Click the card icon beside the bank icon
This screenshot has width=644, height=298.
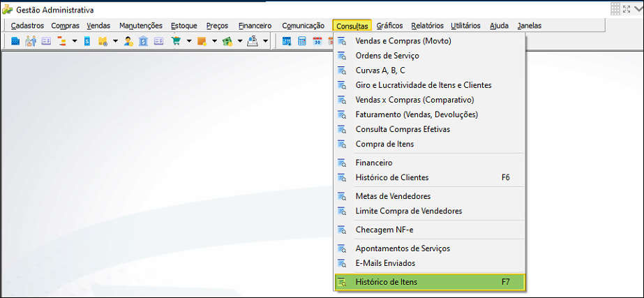click(158, 41)
